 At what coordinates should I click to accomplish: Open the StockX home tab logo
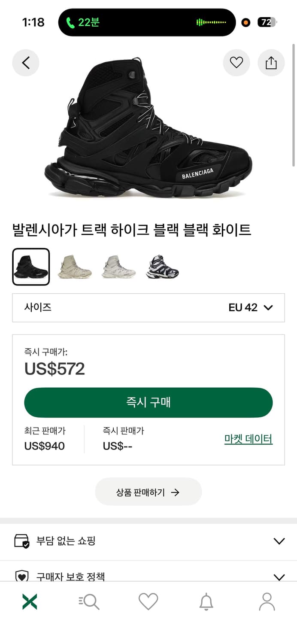point(29,601)
